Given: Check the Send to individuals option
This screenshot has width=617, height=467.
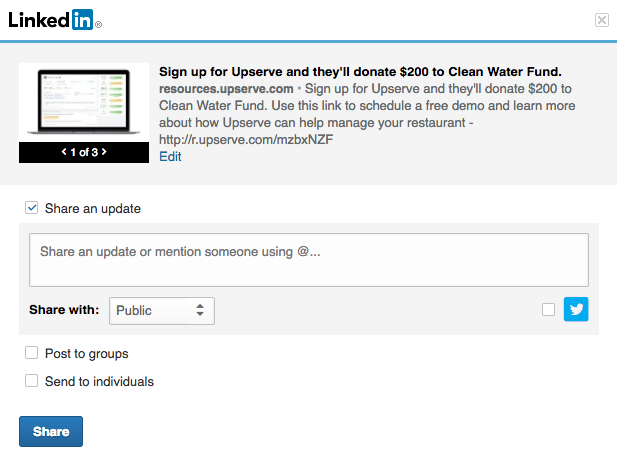Looking at the screenshot, I should pyautogui.click(x=32, y=381).
